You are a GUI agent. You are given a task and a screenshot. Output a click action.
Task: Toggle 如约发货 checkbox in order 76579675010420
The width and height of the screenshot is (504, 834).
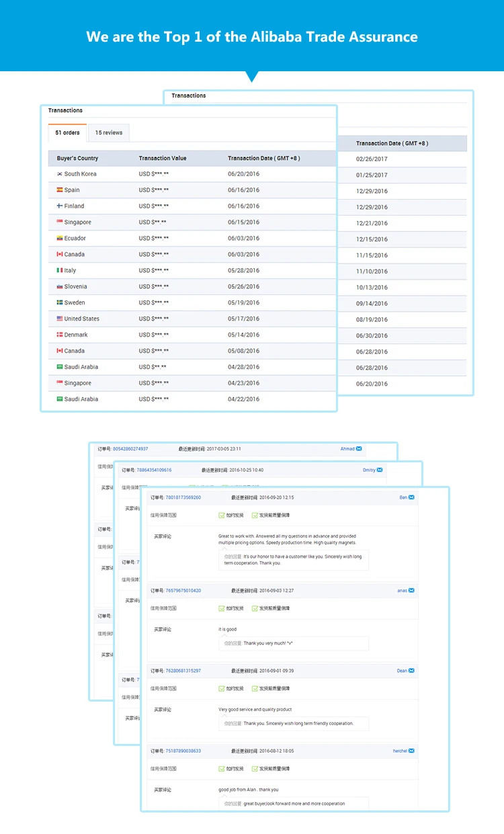(222, 608)
